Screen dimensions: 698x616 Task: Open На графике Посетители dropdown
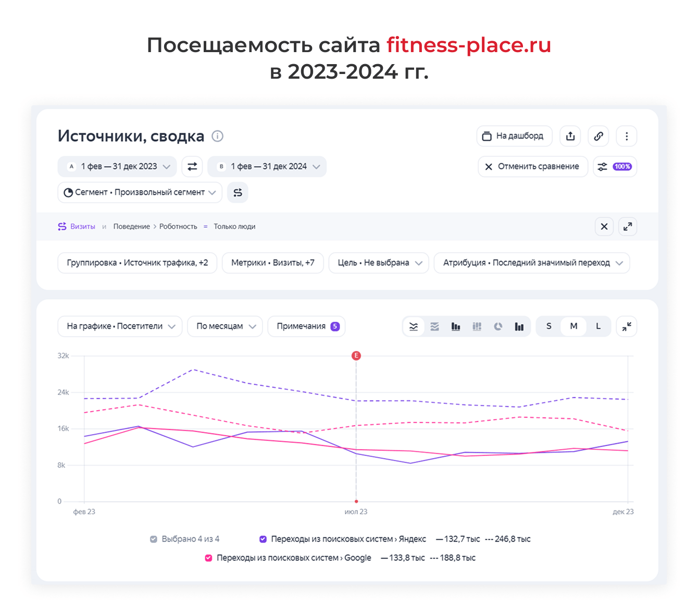point(120,326)
